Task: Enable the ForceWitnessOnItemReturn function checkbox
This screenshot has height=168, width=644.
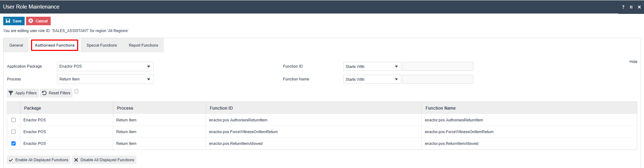Action: coord(14,132)
